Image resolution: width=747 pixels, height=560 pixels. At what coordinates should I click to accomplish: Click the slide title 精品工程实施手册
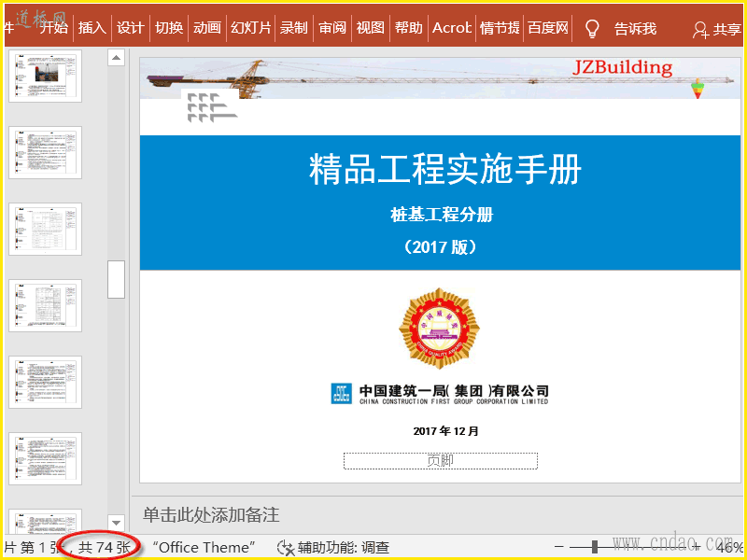[445, 169]
